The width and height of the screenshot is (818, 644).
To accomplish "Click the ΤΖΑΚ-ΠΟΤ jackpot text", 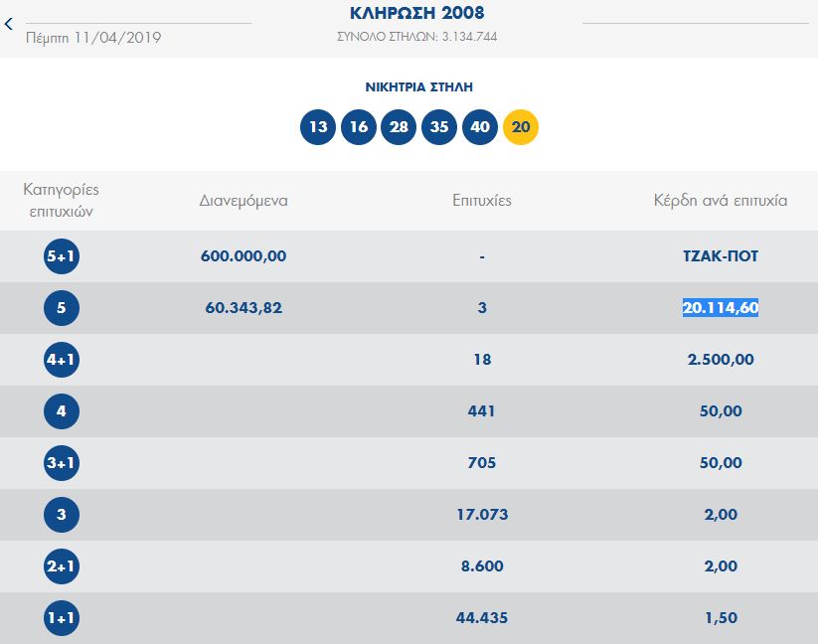I will (721, 256).
